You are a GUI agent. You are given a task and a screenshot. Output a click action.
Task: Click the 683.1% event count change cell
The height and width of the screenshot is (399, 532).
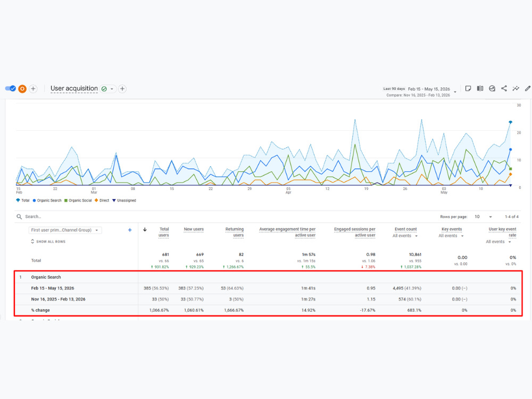click(x=414, y=311)
